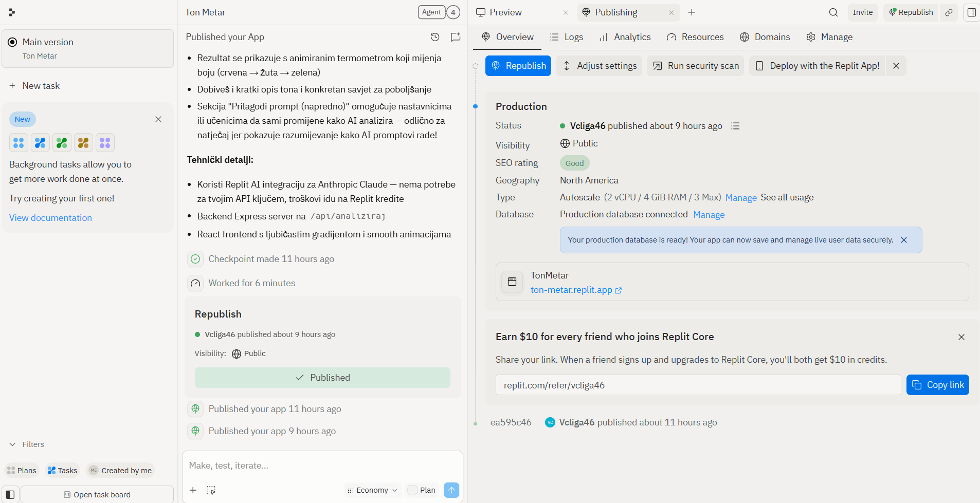Click the attach plus icon in chat box
The image size is (980, 503).
[x=193, y=490]
